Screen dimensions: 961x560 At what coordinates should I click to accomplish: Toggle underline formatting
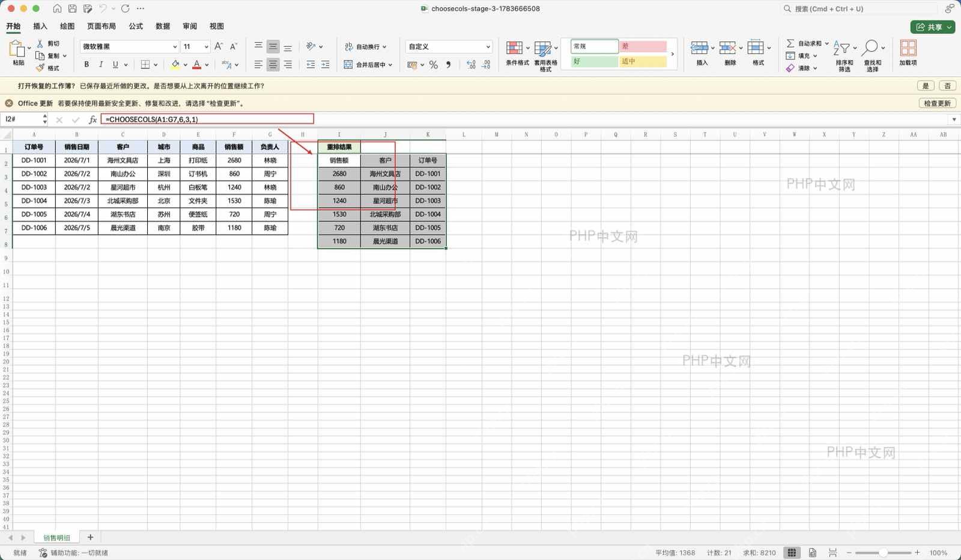[x=115, y=64]
